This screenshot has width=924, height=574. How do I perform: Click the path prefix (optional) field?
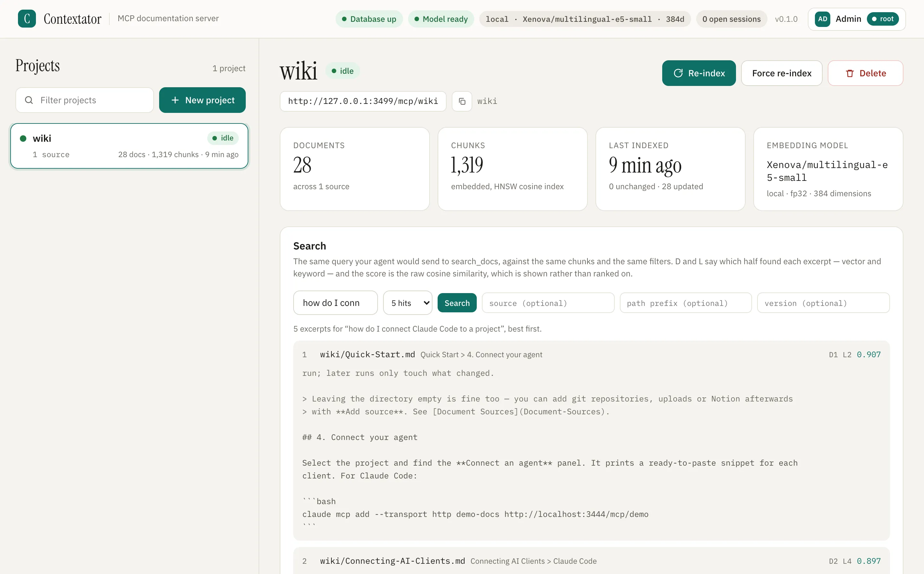[686, 303]
